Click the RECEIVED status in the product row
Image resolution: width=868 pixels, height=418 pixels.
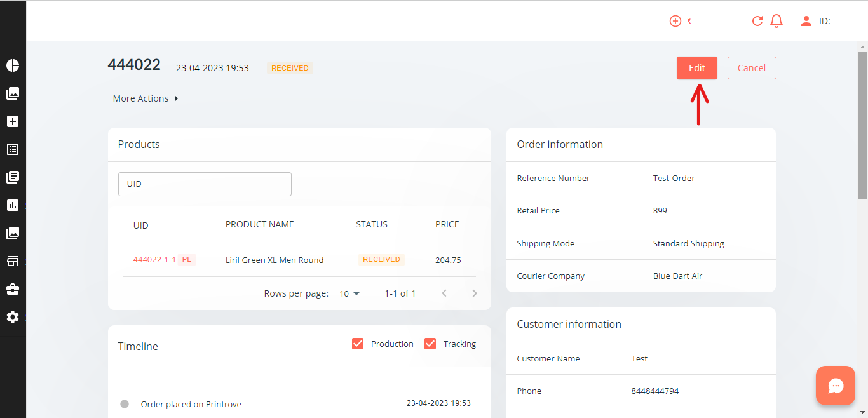click(381, 259)
